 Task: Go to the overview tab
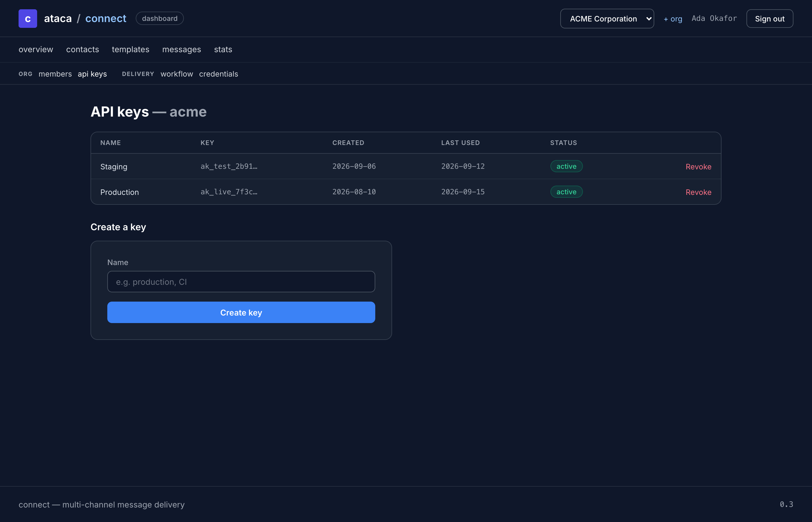point(36,50)
